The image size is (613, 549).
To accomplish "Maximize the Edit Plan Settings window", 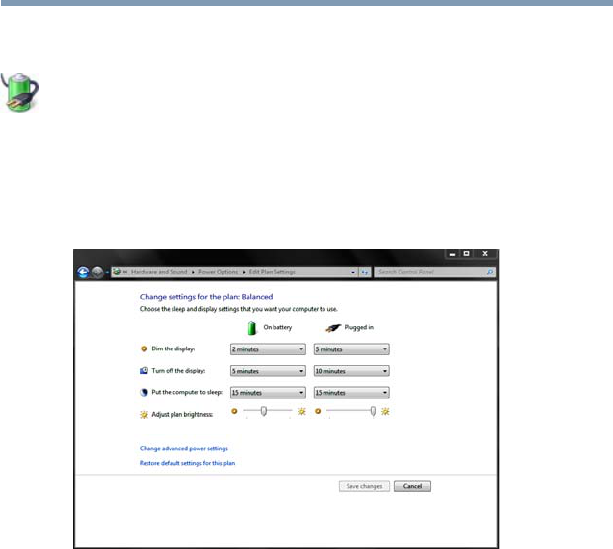I will click(x=466, y=254).
